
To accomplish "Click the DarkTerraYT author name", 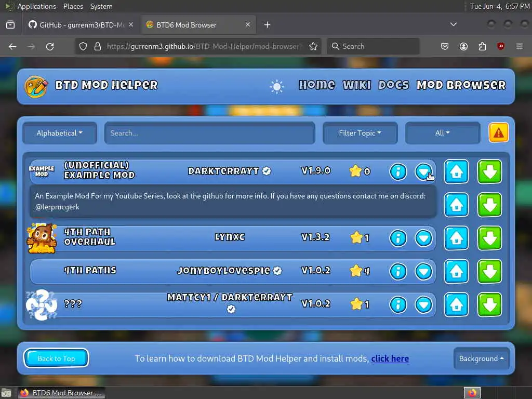I will coord(223,171).
